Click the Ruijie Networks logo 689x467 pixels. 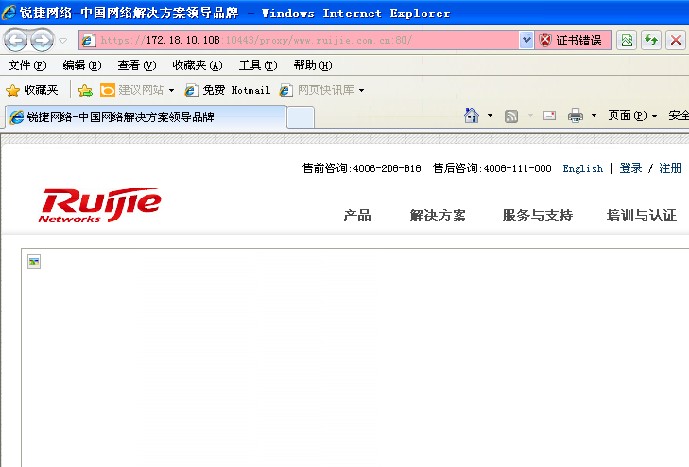pos(100,205)
